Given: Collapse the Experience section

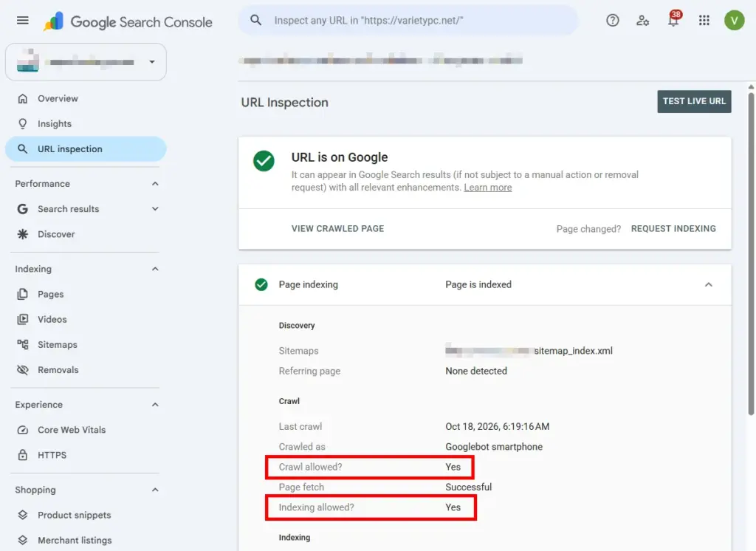Looking at the screenshot, I should (x=155, y=404).
